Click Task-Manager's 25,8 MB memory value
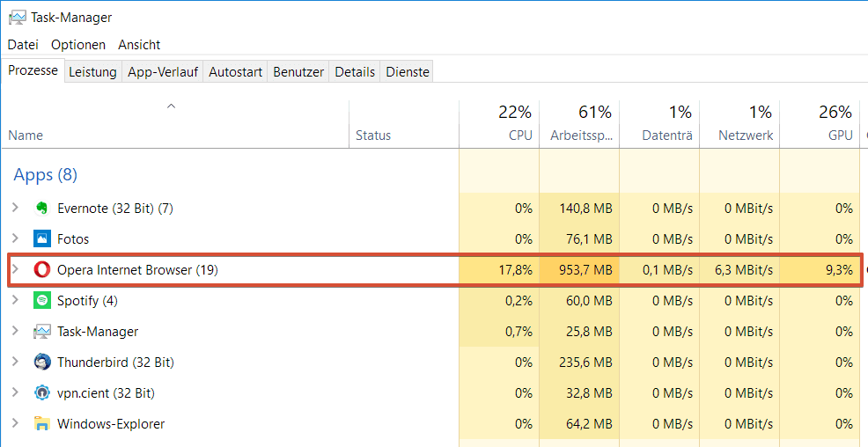The image size is (868, 447). pos(587,332)
